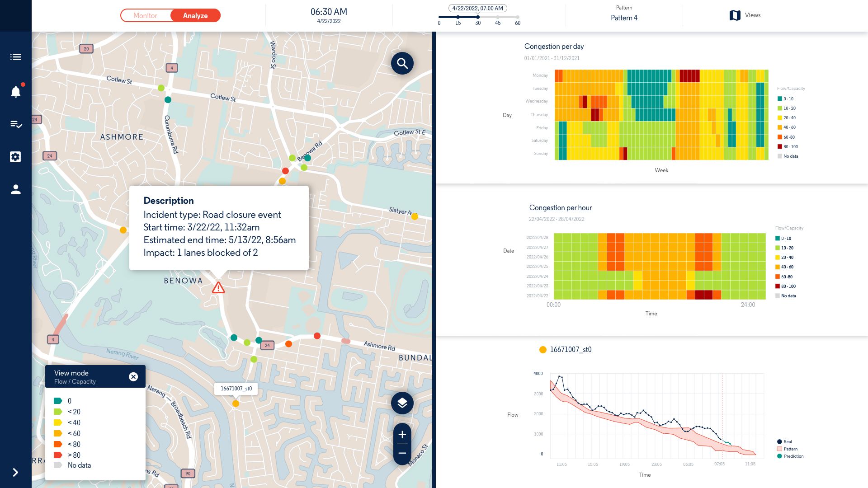Select the task checklist icon in the sidebar
Screen dimensions: 868x488
pyautogui.click(x=15, y=125)
